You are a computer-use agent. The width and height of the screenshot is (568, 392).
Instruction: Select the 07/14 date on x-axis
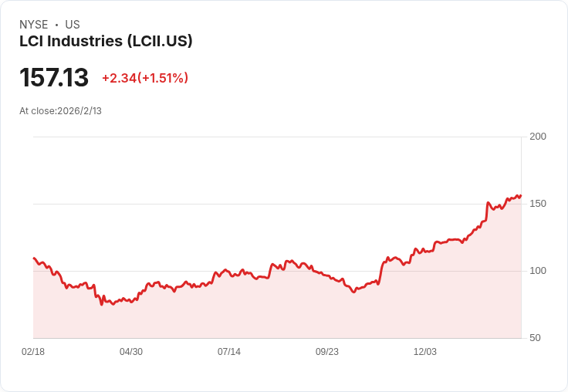pos(229,352)
